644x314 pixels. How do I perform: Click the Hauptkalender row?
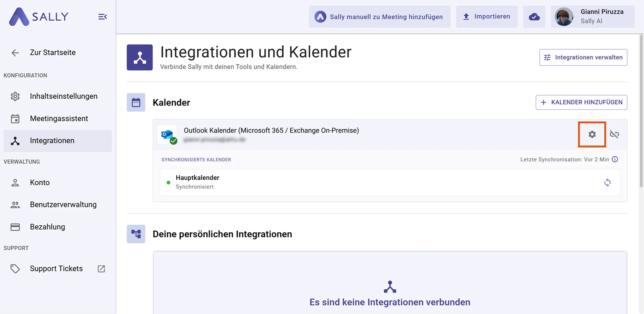(x=390, y=183)
